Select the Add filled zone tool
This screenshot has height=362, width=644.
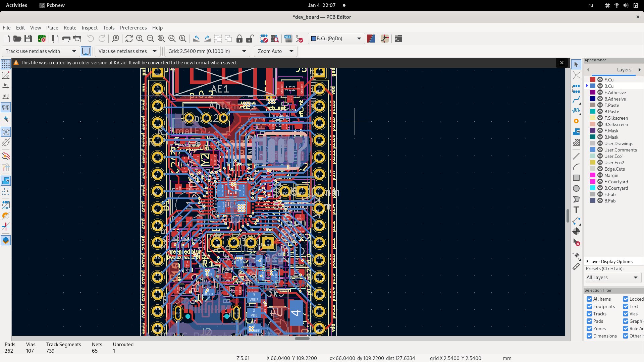576,132
